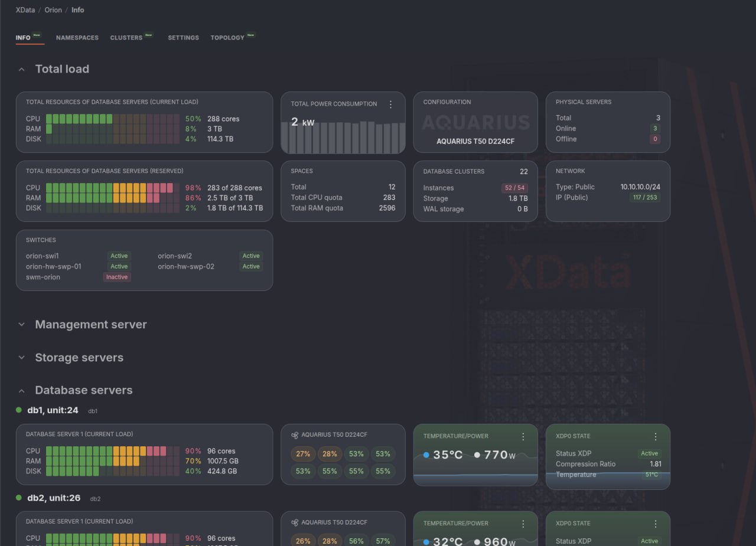
Task: Open db2 Temperature/Power options menu
Action: tap(523, 524)
